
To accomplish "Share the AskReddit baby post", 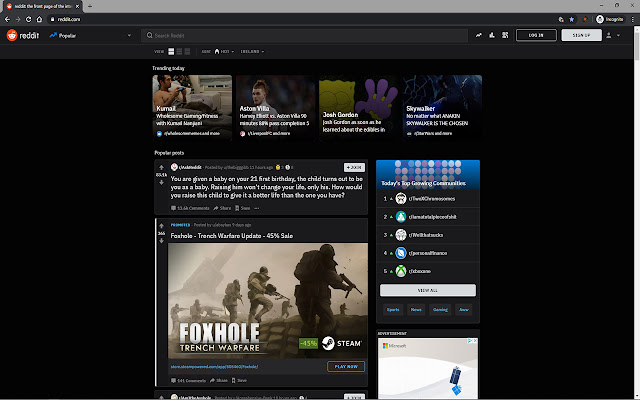I will (x=222, y=208).
